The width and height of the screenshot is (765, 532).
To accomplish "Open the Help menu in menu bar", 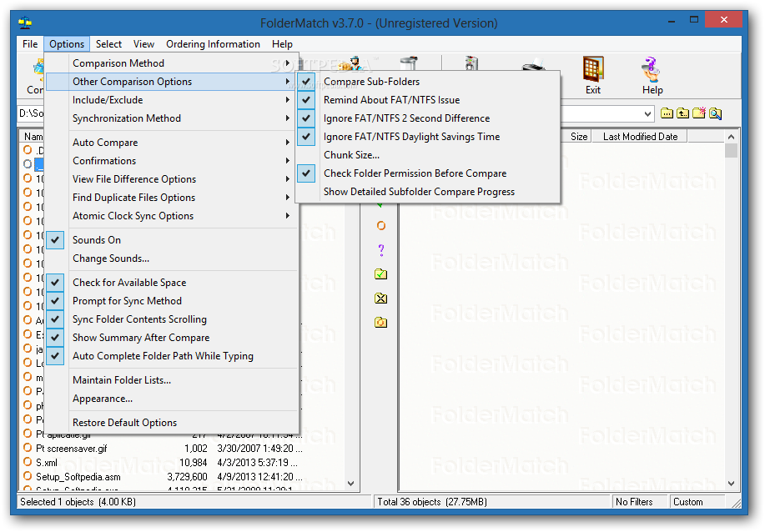I will point(282,44).
